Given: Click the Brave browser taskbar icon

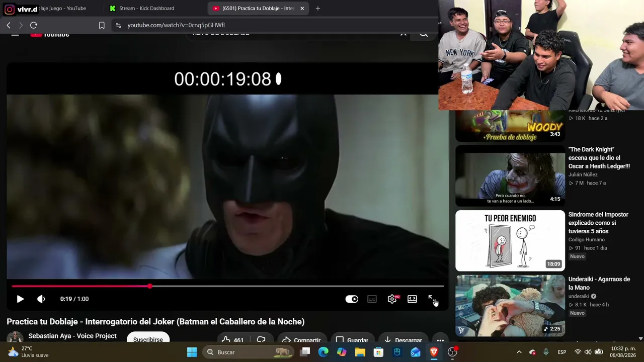Looking at the screenshot, I should 434,352.
